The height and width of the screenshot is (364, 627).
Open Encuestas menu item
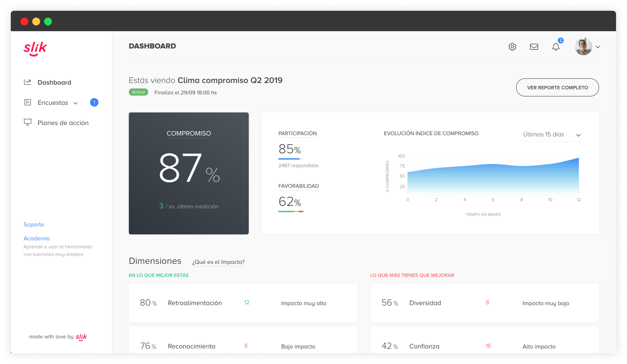[x=53, y=103]
